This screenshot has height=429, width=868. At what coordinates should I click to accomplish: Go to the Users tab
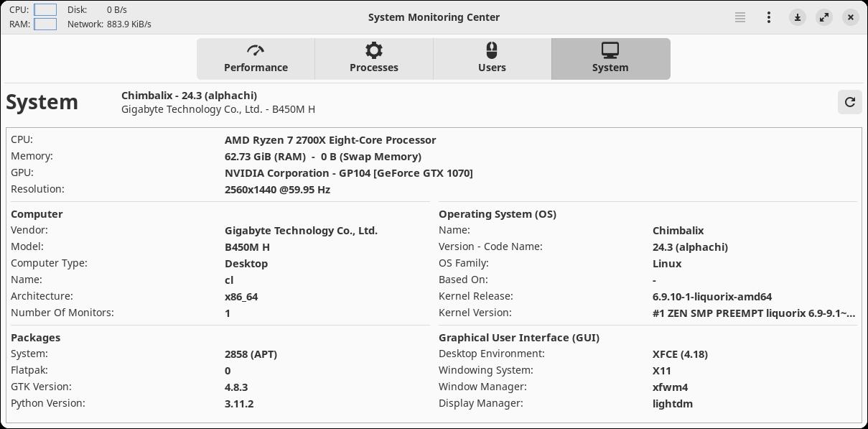[x=492, y=59]
